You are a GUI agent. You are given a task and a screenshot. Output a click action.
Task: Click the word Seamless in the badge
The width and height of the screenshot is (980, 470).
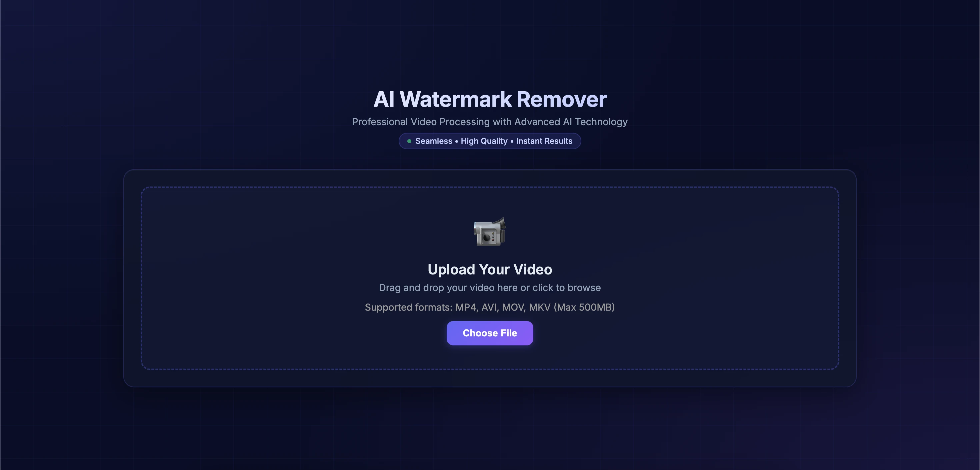pyautogui.click(x=434, y=141)
